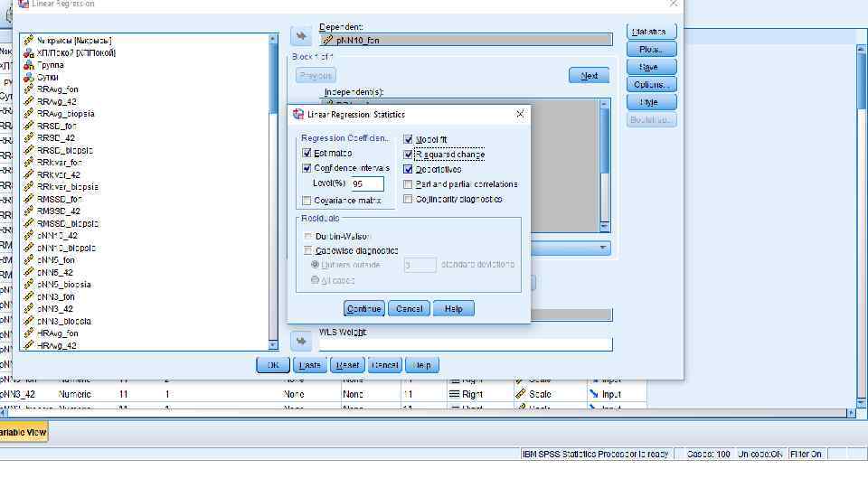Click the Группа variable icon
This screenshot has width=868, height=488.
(x=29, y=65)
